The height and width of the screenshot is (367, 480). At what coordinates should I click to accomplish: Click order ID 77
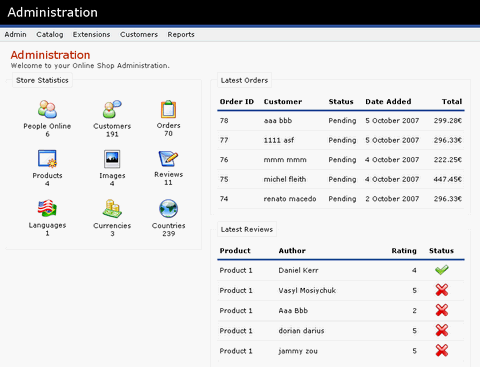point(224,140)
